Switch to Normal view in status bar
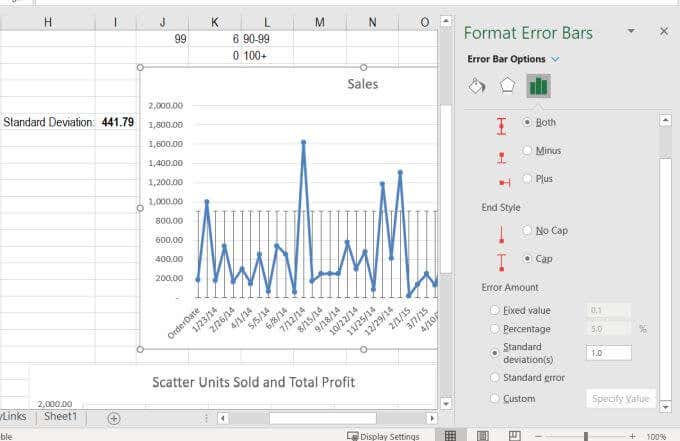 [451, 435]
